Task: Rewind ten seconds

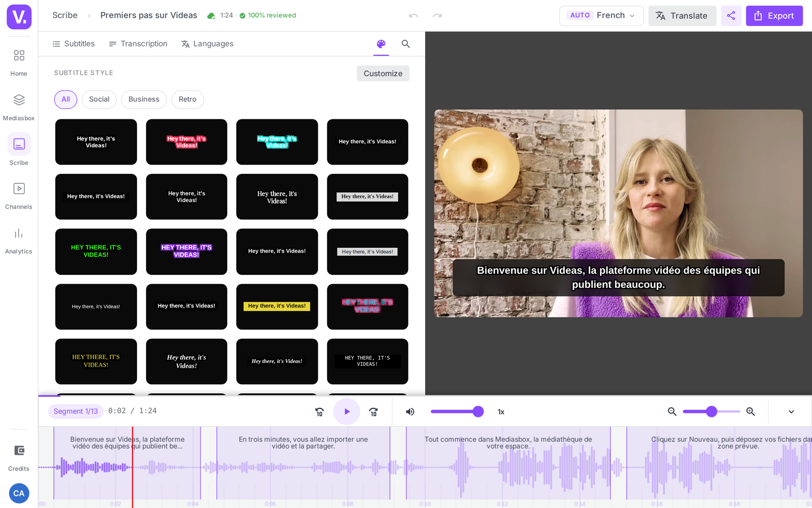Action: (319, 411)
